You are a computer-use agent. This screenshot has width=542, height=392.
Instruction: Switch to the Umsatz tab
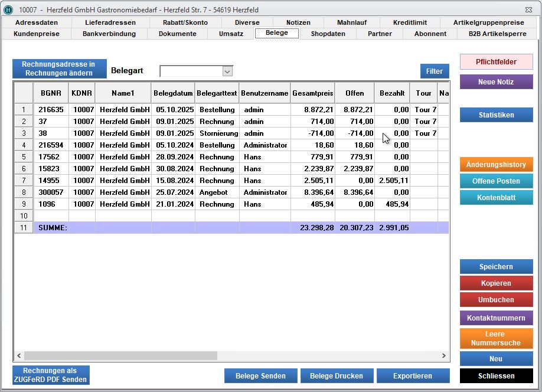tap(231, 34)
